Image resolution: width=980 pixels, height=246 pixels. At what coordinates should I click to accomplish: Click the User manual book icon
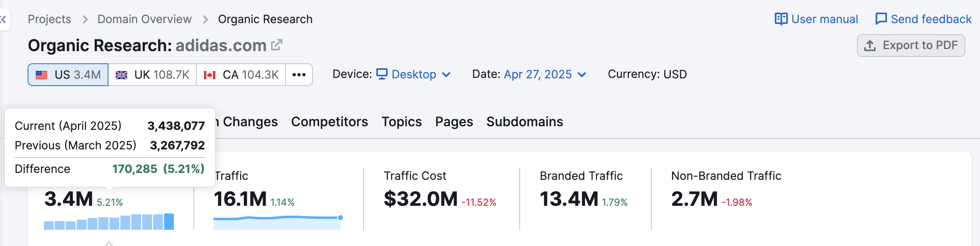781,19
